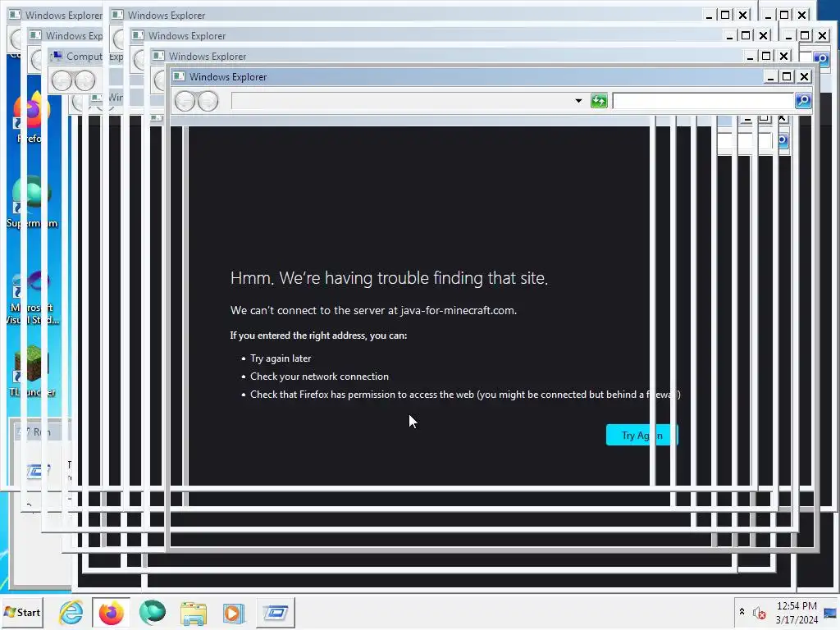Click the front window's title bar icon

tap(179, 76)
